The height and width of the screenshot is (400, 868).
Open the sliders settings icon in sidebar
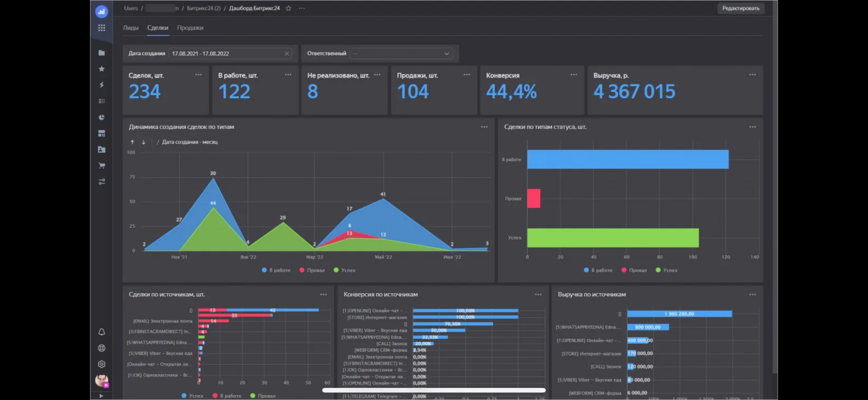pos(102,181)
